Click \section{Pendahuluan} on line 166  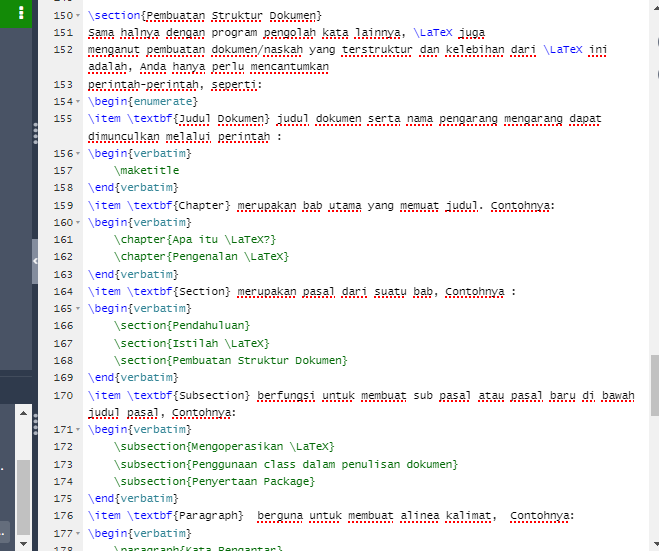(182, 325)
